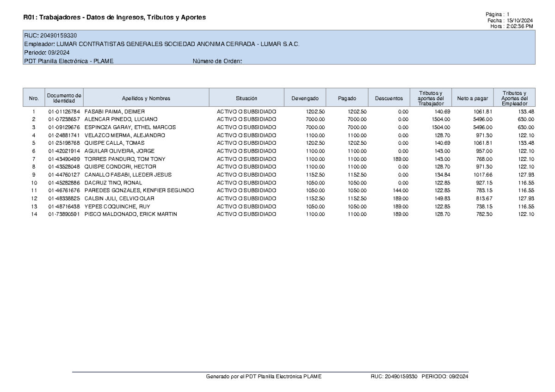Click the report title R01 Trabajadores
The height and width of the screenshot is (392, 555).
114,17
